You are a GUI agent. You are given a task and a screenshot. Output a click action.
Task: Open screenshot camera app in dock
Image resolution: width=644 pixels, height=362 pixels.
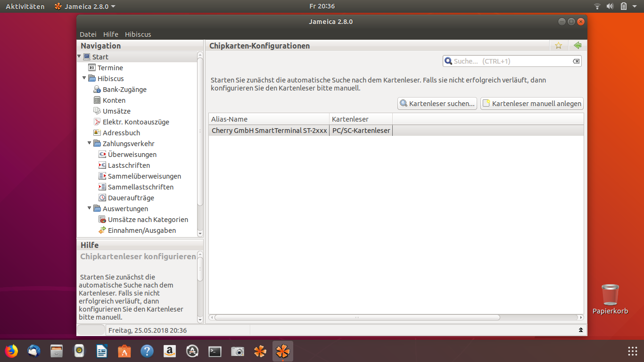tap(238, 351)
